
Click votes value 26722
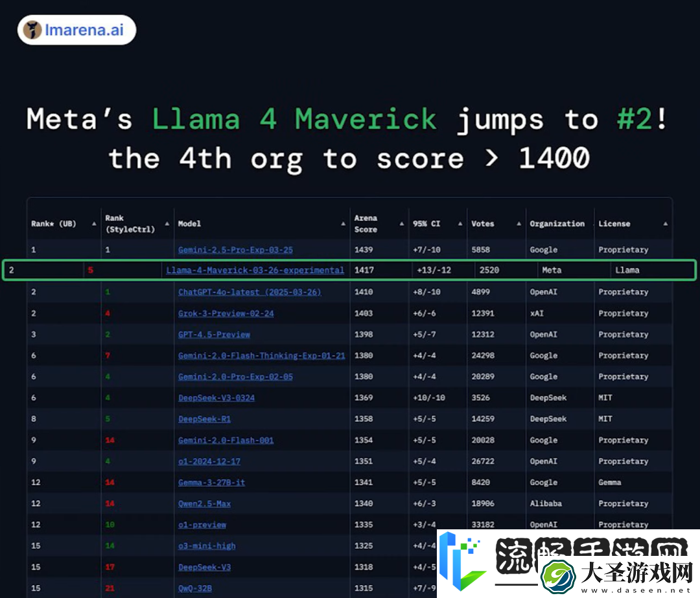pos(483,461)
